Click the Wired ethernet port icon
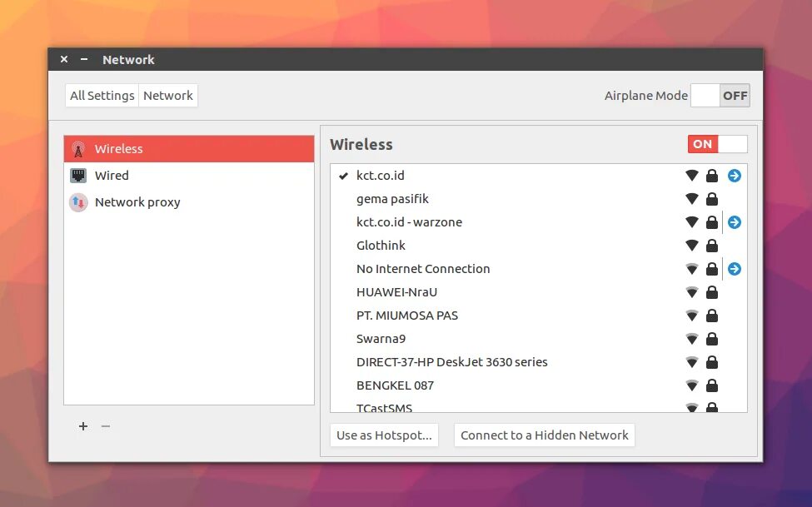The image size is (812, 507). (78, 176)
